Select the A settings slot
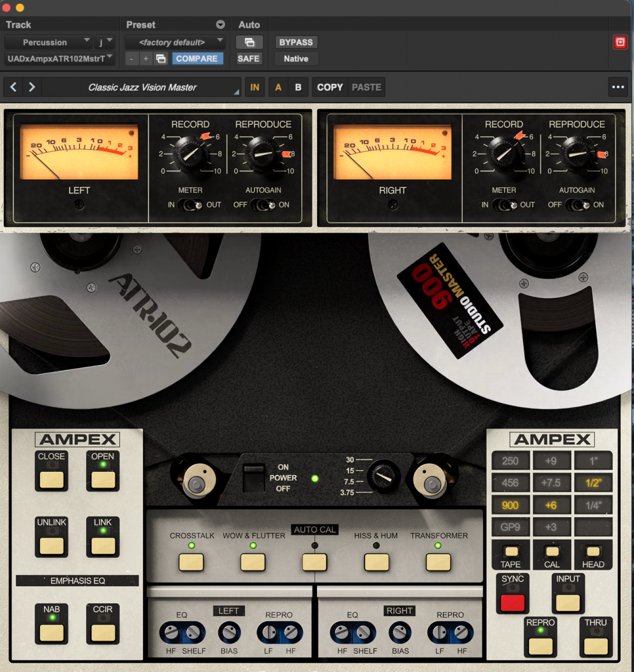 click(278, 87)
